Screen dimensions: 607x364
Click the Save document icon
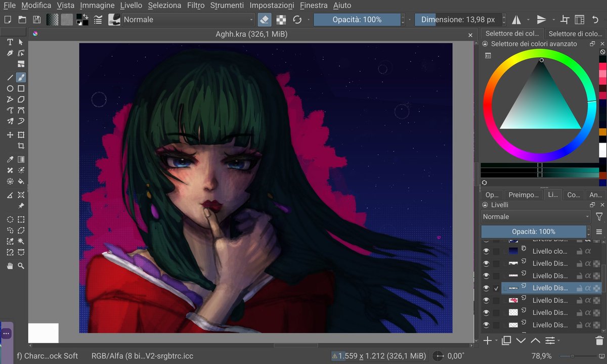(x=36, y=20)
